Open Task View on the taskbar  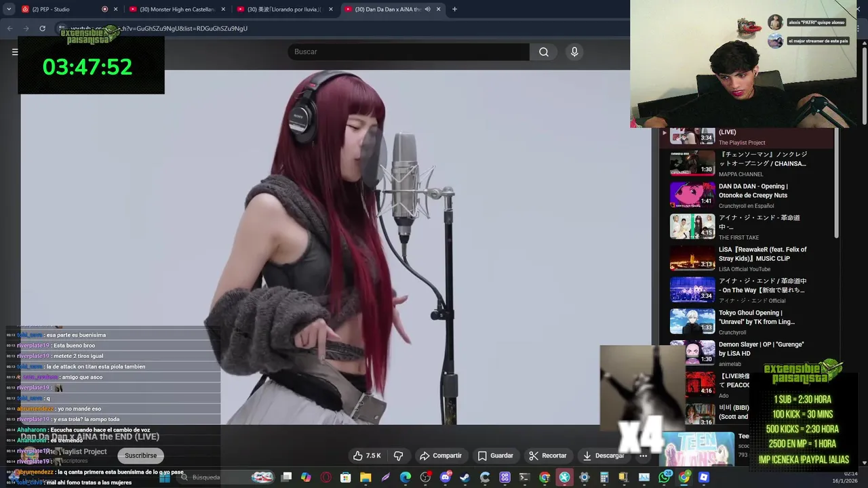coord(286,477)
